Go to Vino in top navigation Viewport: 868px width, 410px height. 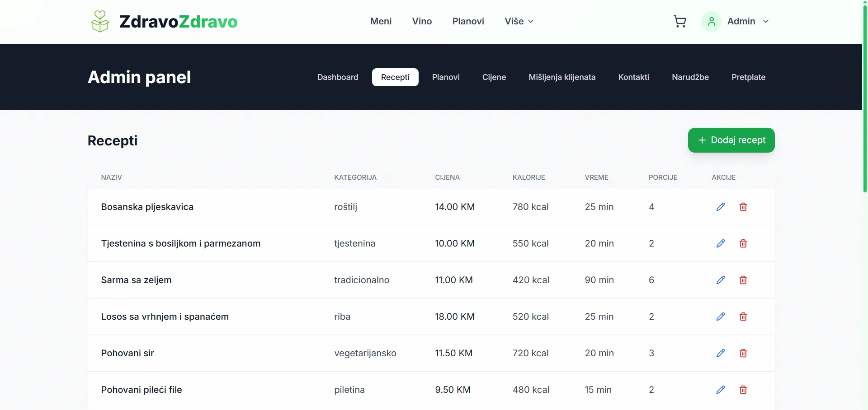(x=422, y=21)
